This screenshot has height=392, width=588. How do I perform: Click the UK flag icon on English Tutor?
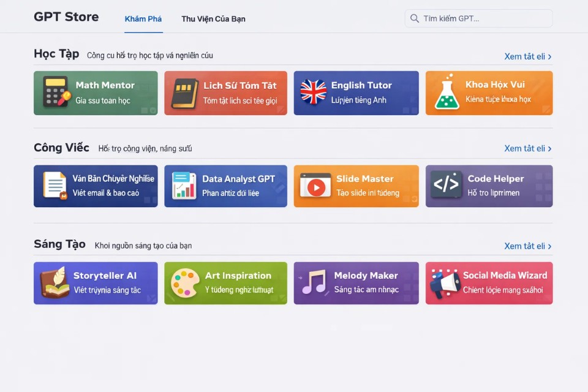[x=313, y=92]
